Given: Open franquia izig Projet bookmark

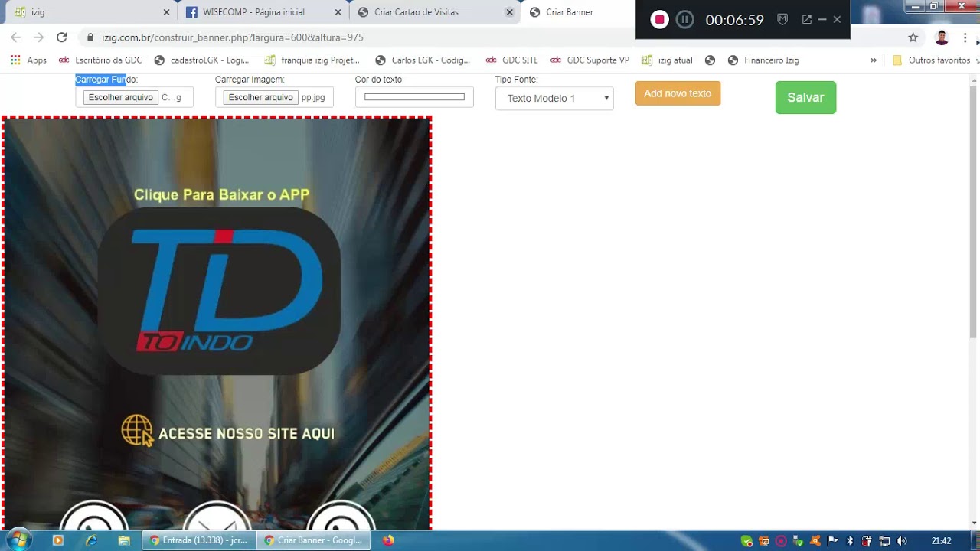Looking at the screenshot, I should 312,60.
